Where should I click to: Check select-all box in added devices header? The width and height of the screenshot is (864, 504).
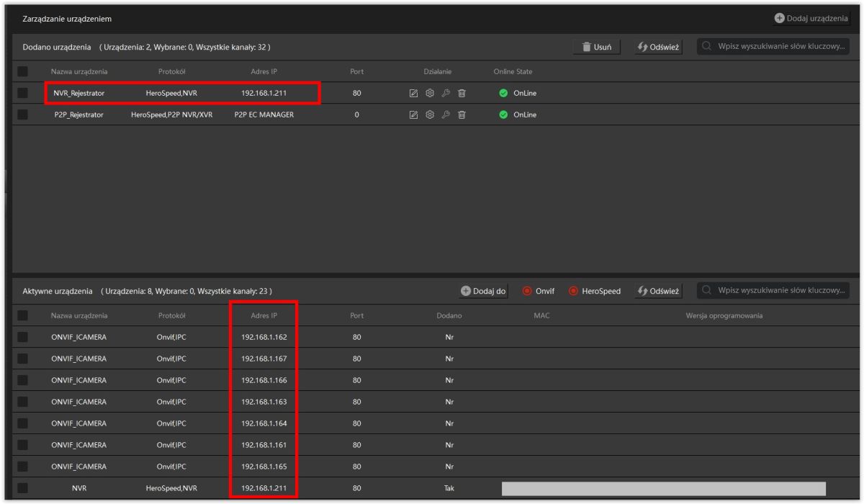(23, 71)
